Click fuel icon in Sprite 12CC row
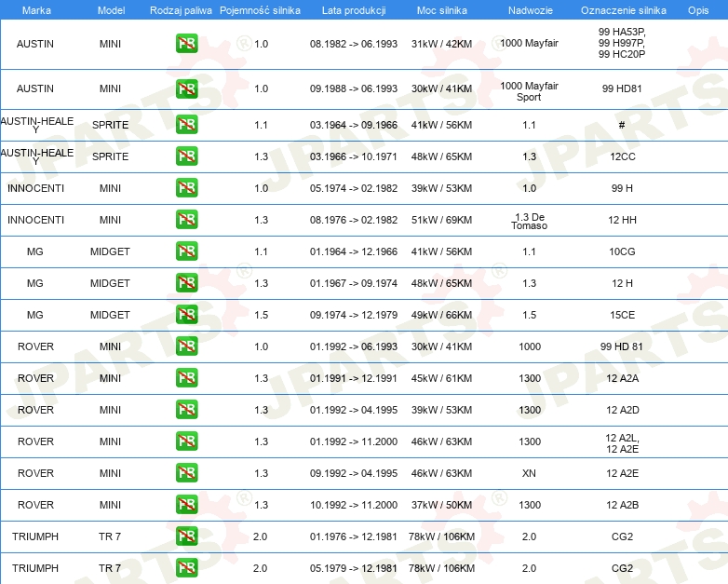 coord(186,156)
